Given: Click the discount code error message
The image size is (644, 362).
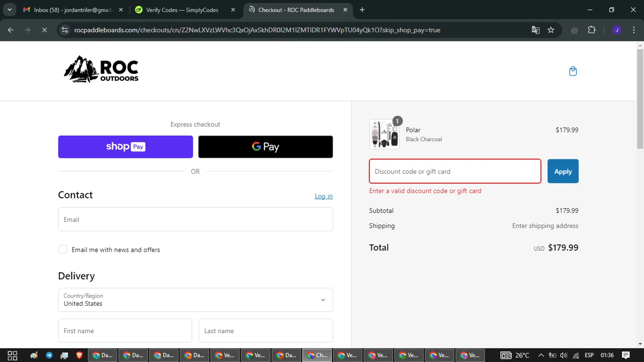Looking at the screenshot, I should [425, 191].
